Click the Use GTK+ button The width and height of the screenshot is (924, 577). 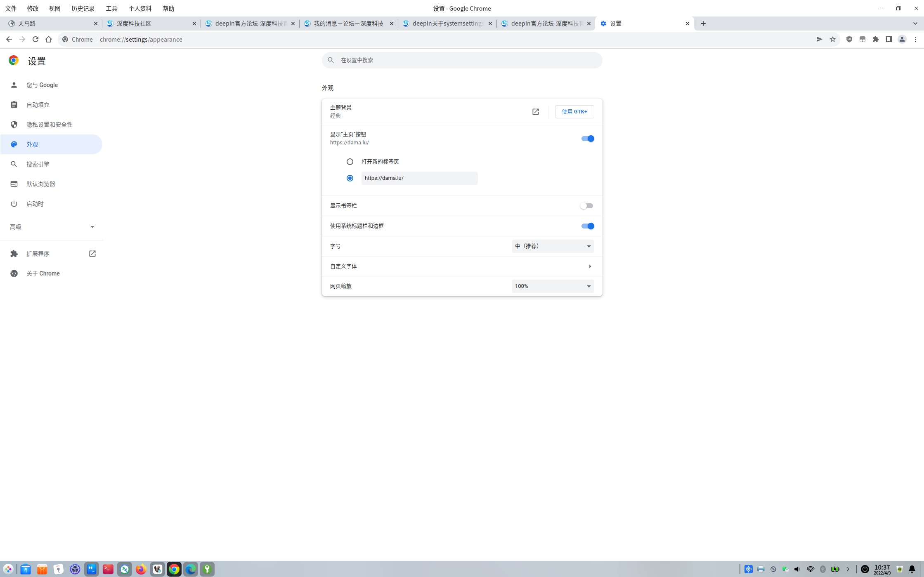pyautogui.click(x=574, y=112)
